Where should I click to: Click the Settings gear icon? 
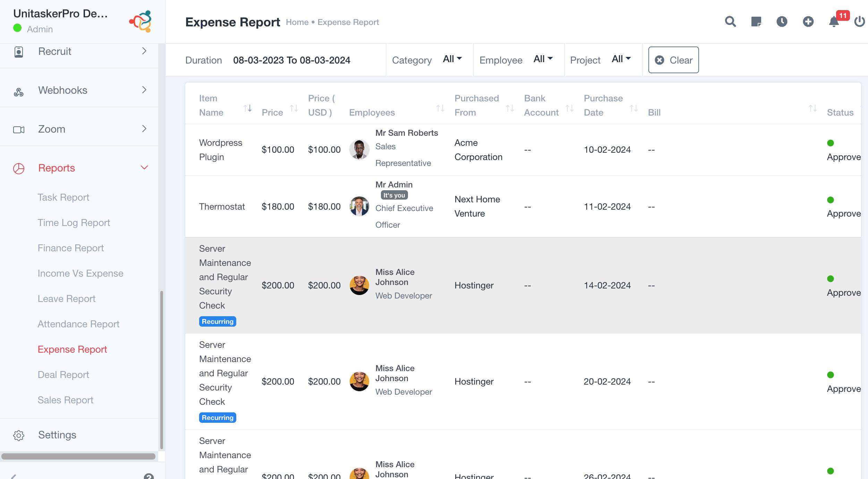(x=19, y=436)
